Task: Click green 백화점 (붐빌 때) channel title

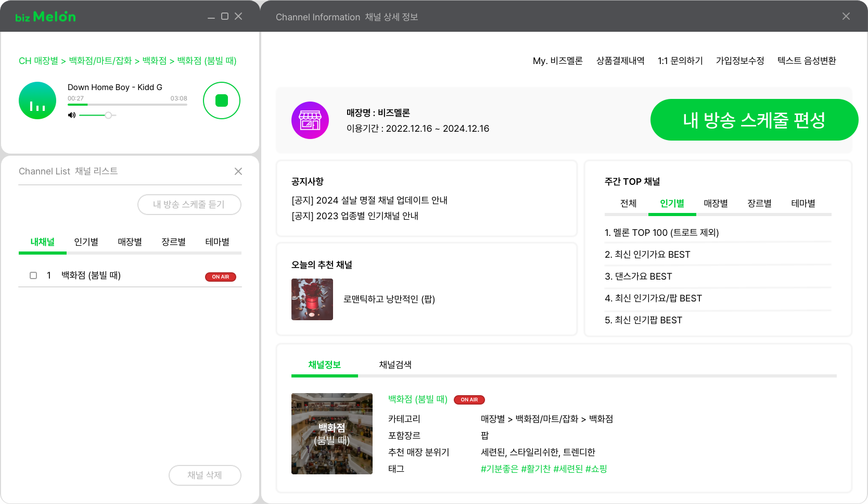Action: coord(418,399)
